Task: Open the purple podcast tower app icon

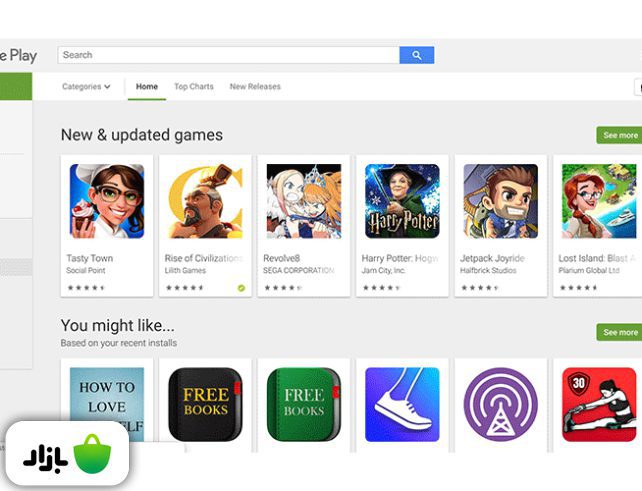Action: (x=501, y=405)
